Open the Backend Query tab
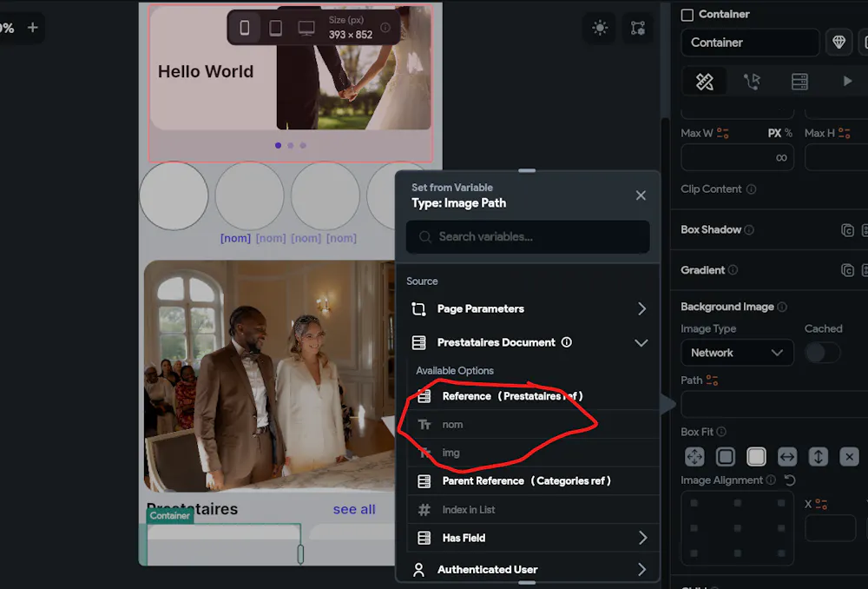Viewport: 868px width, 589px height. coord(799,82)
